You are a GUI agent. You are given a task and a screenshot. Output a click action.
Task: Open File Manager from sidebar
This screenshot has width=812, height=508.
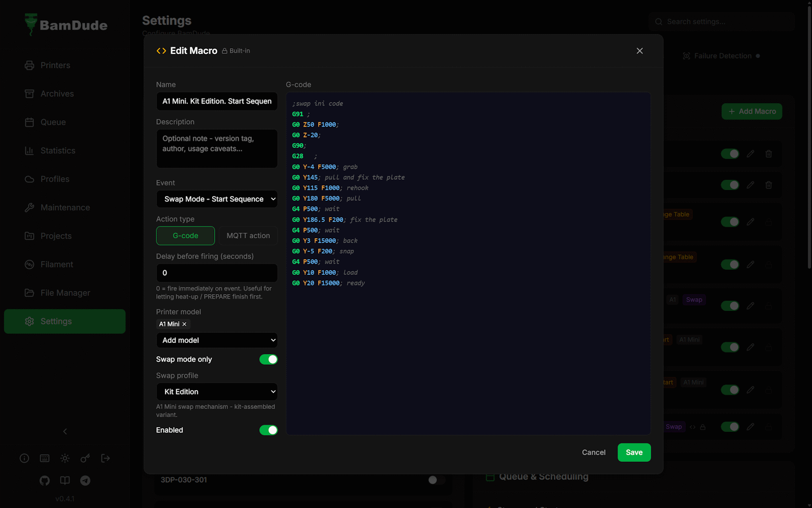(x=65, y=293)
